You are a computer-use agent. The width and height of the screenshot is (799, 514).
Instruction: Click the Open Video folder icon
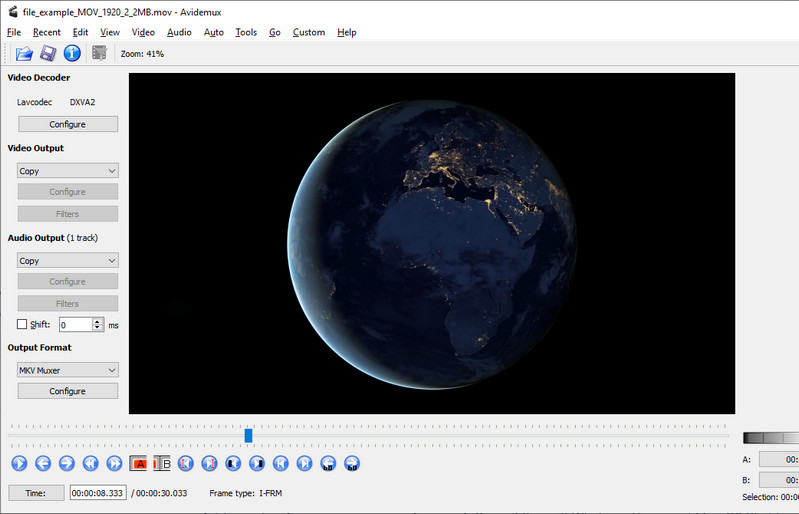(x=24, y=53)
